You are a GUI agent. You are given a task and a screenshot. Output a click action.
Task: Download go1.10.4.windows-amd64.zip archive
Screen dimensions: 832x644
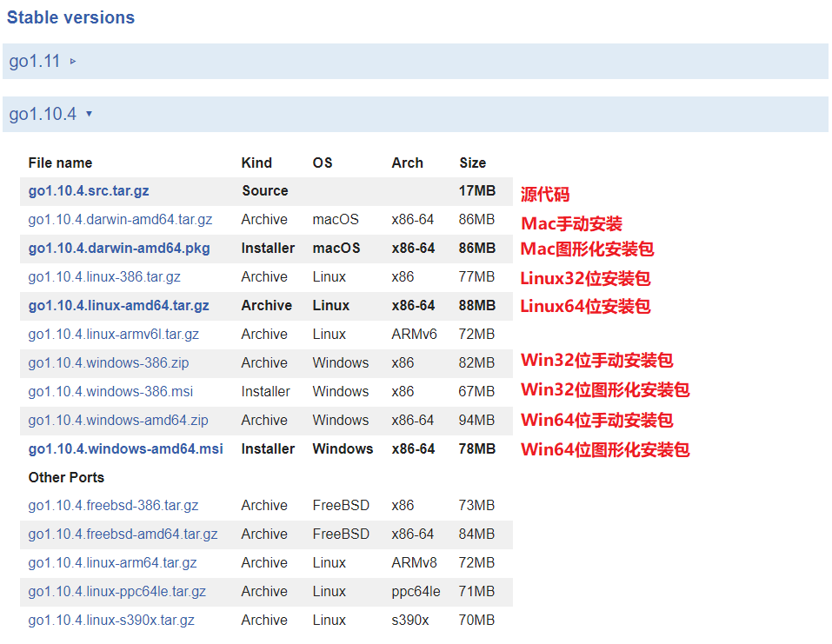pyautogui.click(x=118, y=420)
